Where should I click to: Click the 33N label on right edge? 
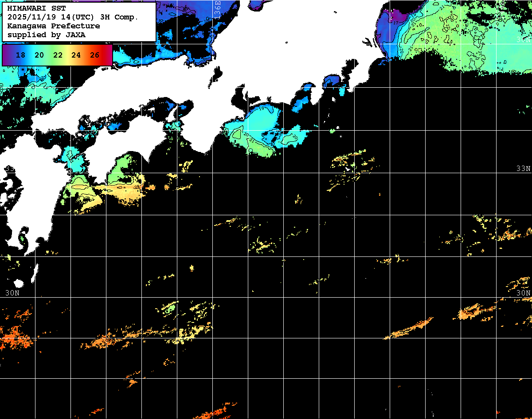tap(523, 169)
